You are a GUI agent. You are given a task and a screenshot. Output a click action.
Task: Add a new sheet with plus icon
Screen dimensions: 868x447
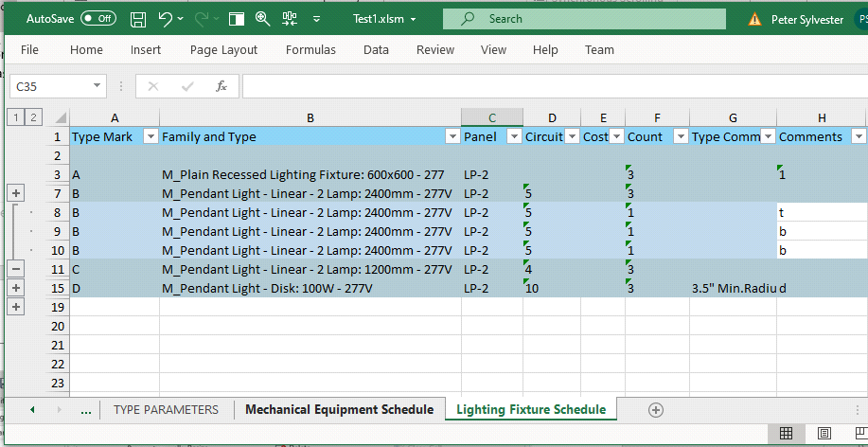pyautogui.click(x=656, y=410)
